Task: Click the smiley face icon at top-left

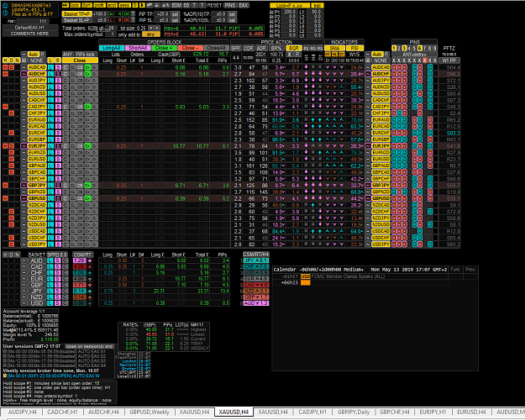Action: [5, 6]
